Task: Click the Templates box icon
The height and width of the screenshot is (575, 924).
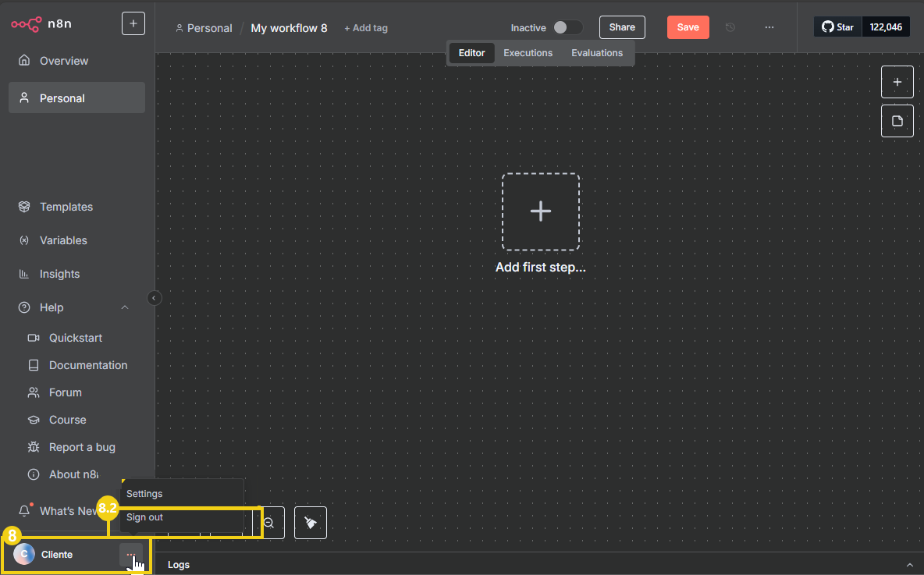Action: [x=24, y=207]
